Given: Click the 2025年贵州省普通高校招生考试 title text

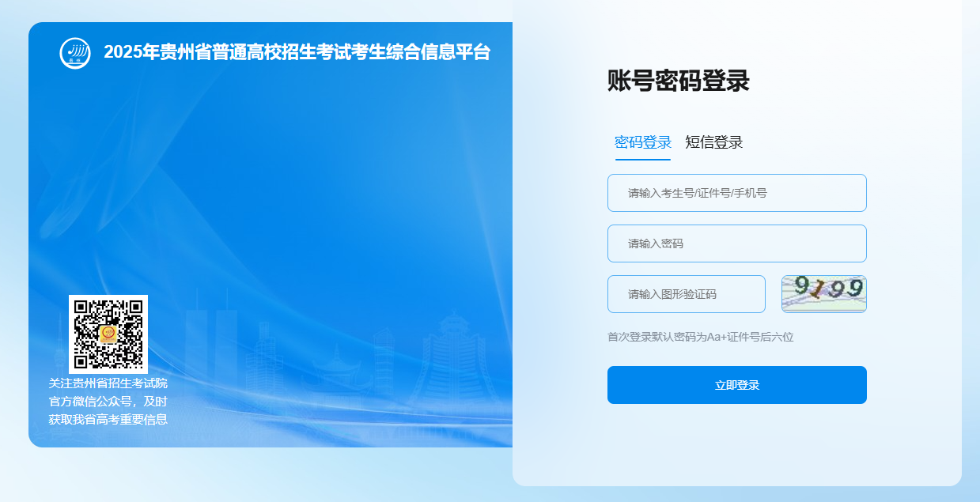Looking at the screenshot, I should (x=297, y=52).
